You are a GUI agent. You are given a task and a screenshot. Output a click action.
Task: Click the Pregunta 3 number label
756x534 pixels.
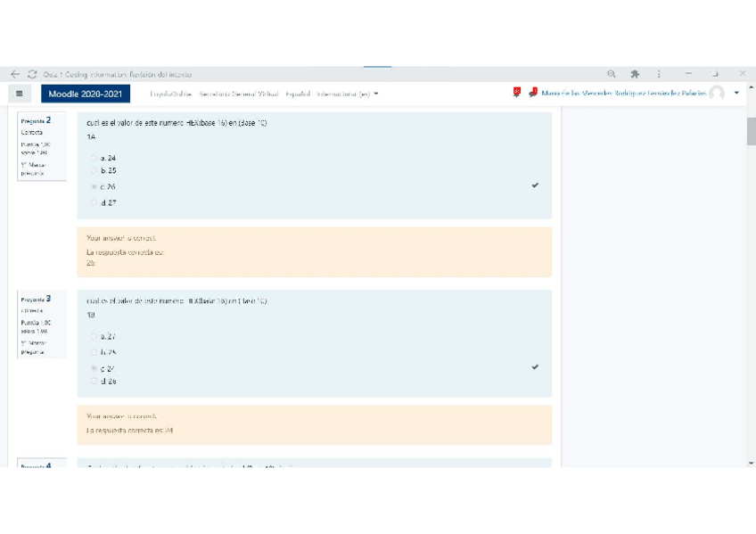pos(36,299)
